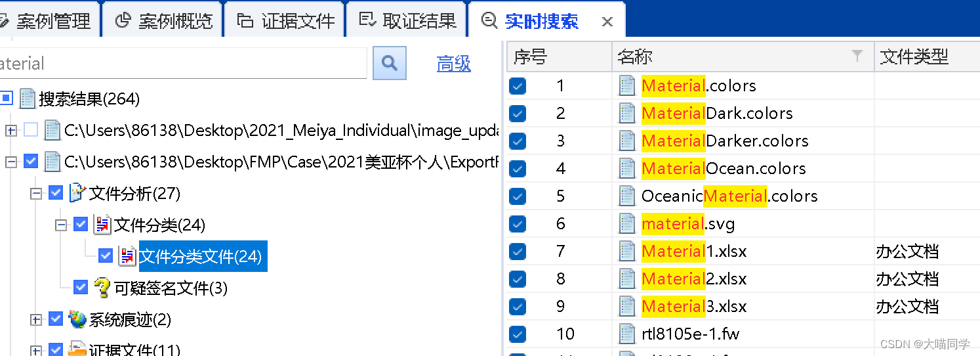Screen dimensions: 980x356
Task: Toggle the 系统痕迹(2) checkbox
Action: 56,319
